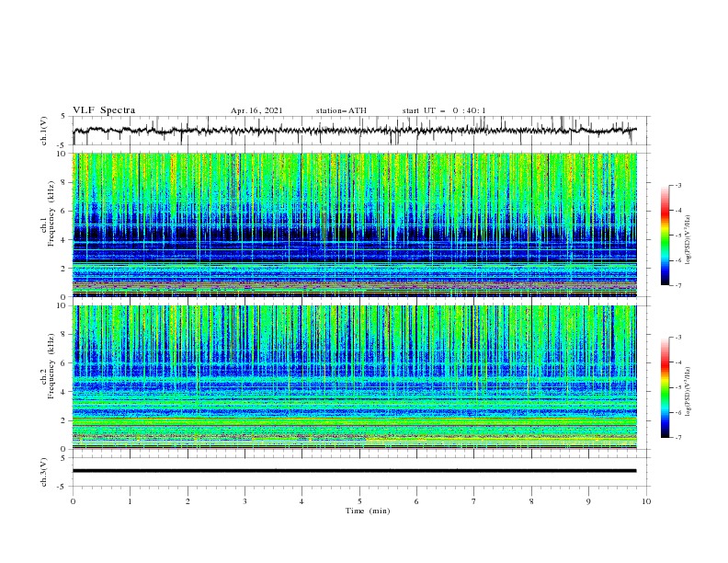Click tick label "9" on the Time axis
The height and width of the screenshot is (563, 728).
588,501
